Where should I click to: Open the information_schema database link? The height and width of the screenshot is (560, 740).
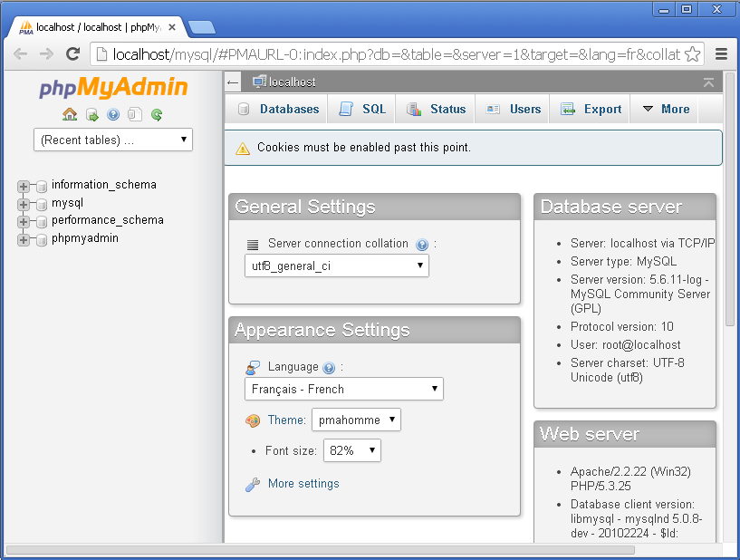pyautogui.click(x=104, y=185)
